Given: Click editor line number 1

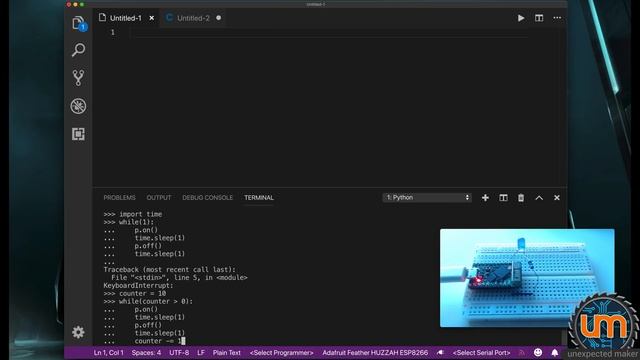Looking at the screenshot, I should click(x=113, y=32).
